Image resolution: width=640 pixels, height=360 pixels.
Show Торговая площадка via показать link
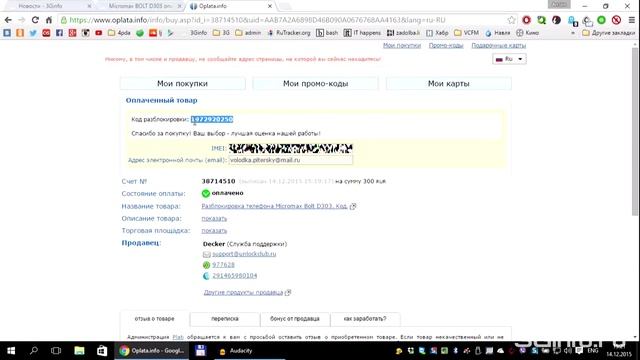click(x=214, y=231)
